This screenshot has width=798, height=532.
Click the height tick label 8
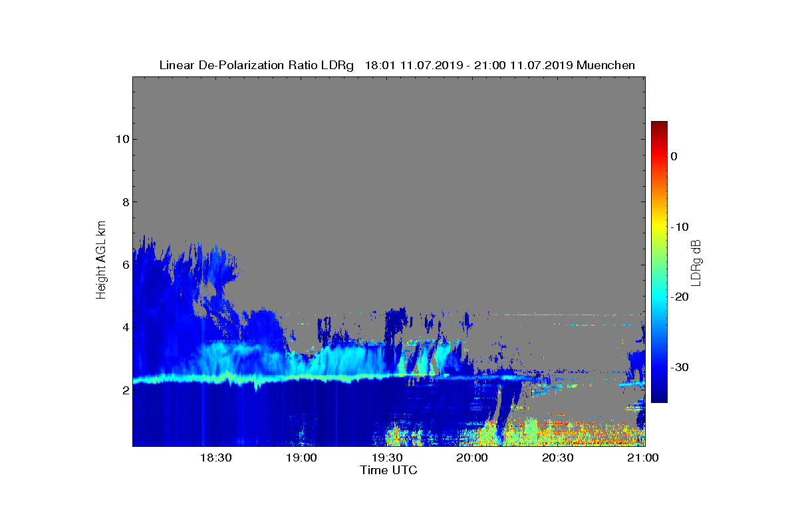124,201
